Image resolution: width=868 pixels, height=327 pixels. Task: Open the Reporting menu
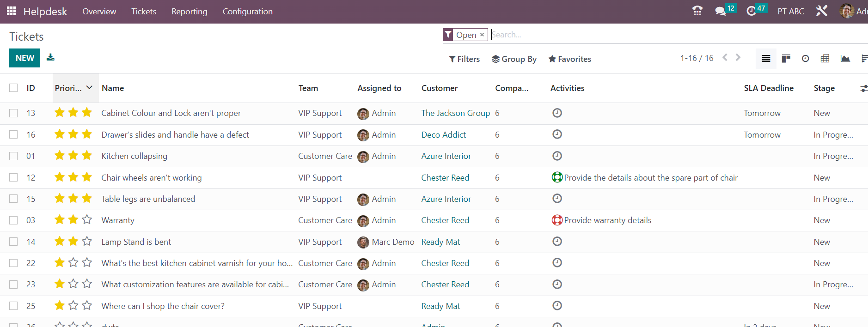pos(189,12)
